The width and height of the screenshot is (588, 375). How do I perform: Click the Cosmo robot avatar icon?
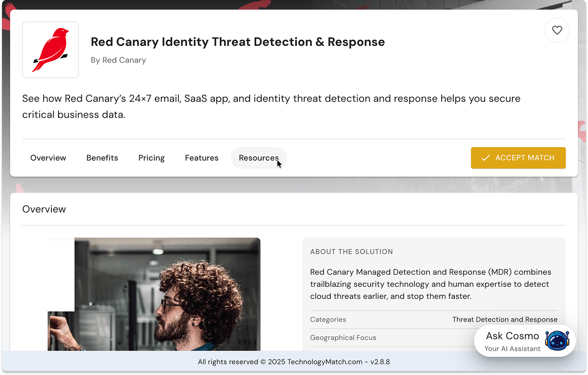click(557, 341)
